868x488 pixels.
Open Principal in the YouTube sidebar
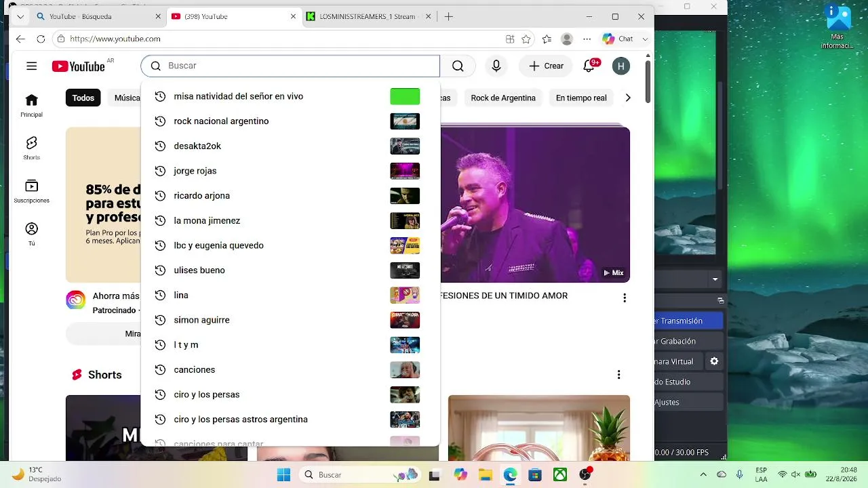tap(31, 105)
